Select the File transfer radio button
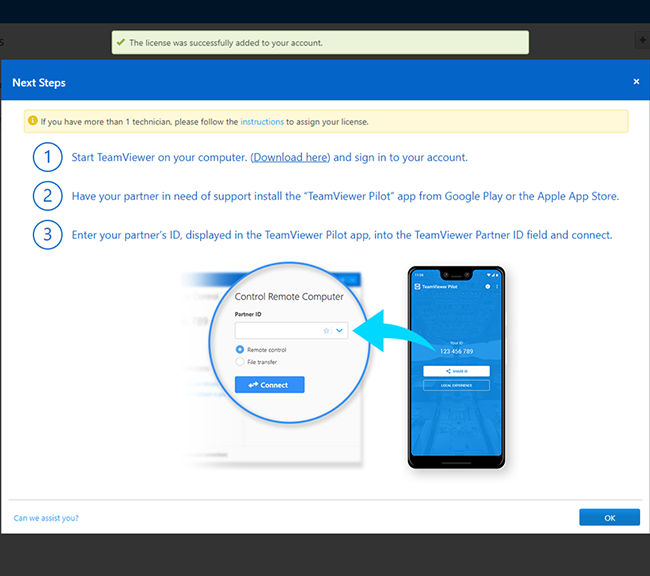 pos(240,362)
